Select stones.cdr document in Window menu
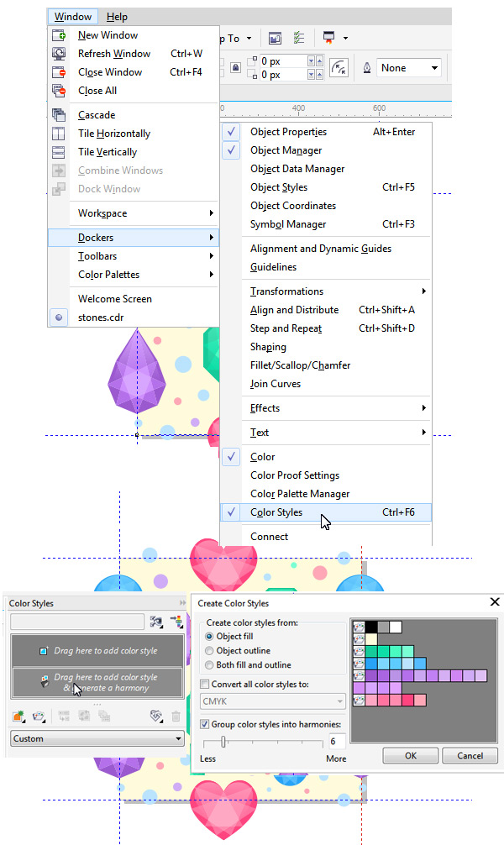Screen dimensions: 504x845 [x=134, y=318]
